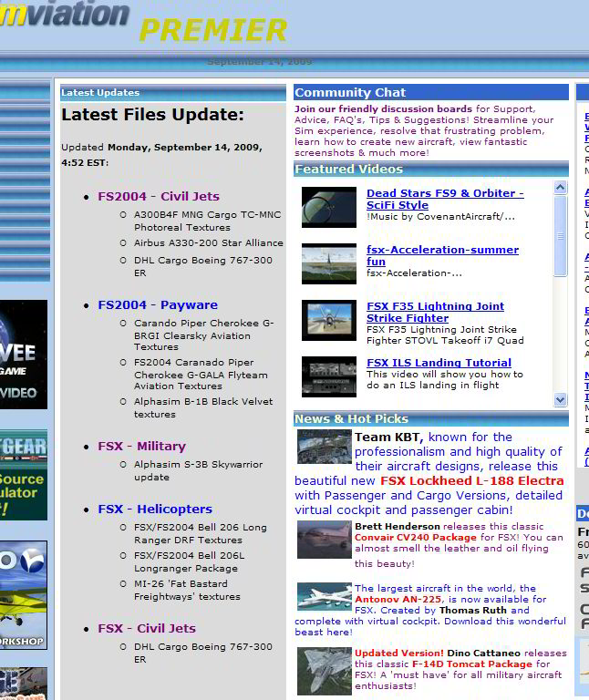Open FSX - Helicopters category link

[155, 509]
